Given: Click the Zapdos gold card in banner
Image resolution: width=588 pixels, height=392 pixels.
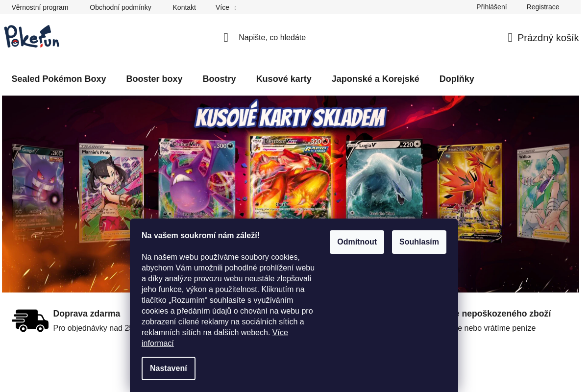Looking at the screenshot, I should 469,191.
